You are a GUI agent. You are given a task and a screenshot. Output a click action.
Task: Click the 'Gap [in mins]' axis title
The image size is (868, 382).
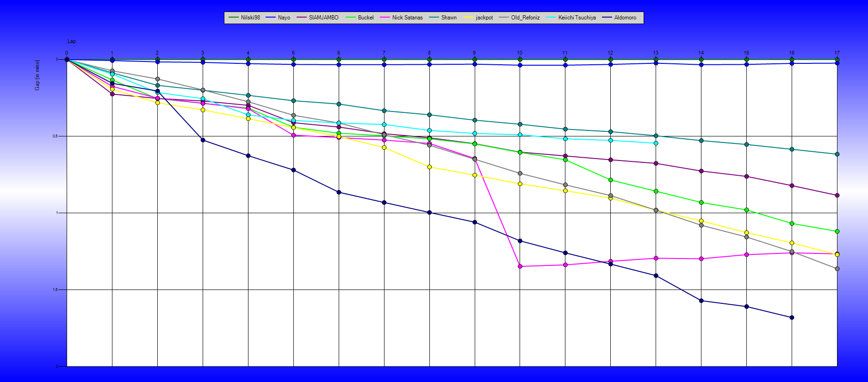pyautogui.click(x=37, y=75)
